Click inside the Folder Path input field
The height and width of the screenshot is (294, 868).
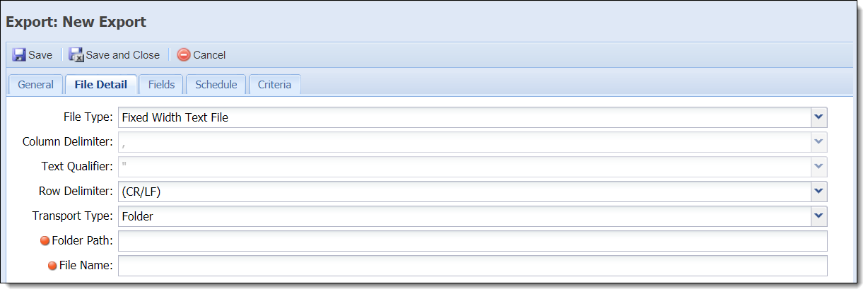coord(472,241)
